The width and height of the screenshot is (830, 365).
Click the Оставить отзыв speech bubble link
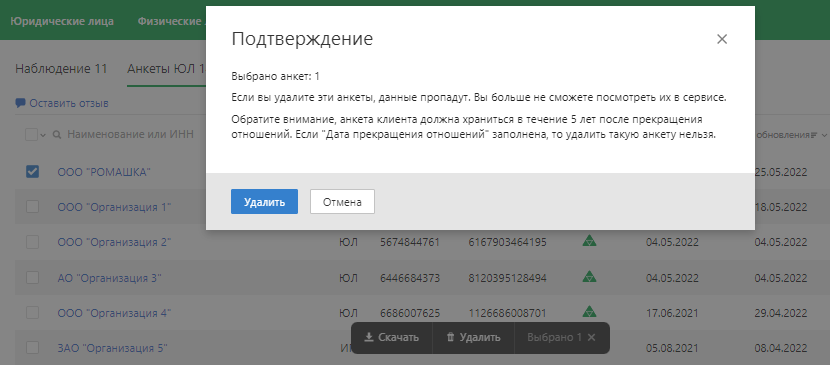pyautogui.click(x=62, y=103)
